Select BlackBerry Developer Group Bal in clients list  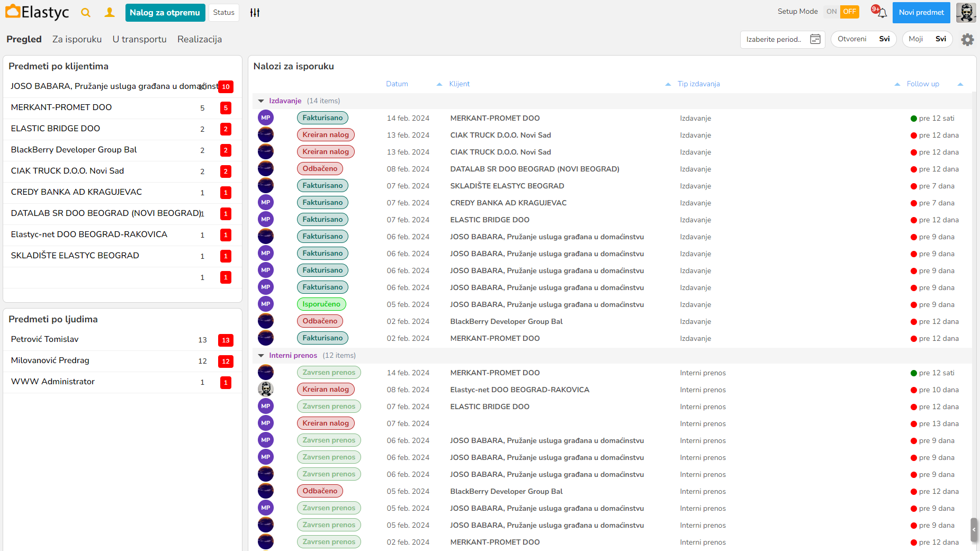point(122,150)
